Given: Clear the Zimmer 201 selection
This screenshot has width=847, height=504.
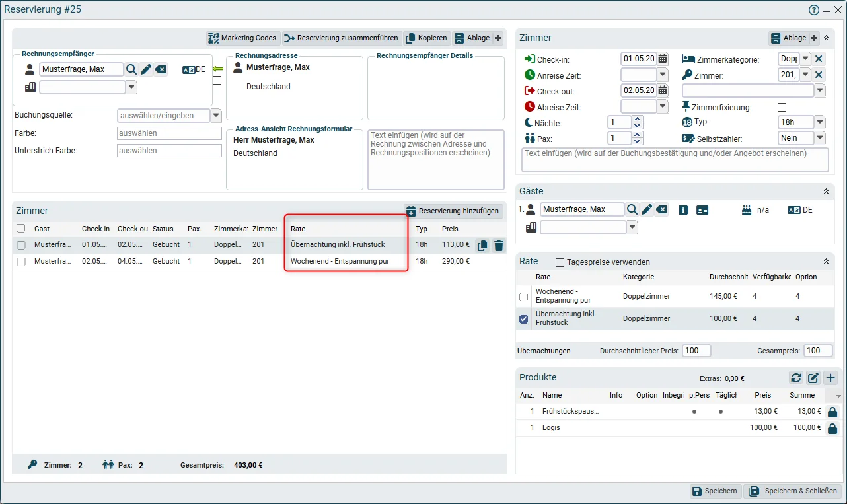Looking at the screenshot, I should [819, 75].
